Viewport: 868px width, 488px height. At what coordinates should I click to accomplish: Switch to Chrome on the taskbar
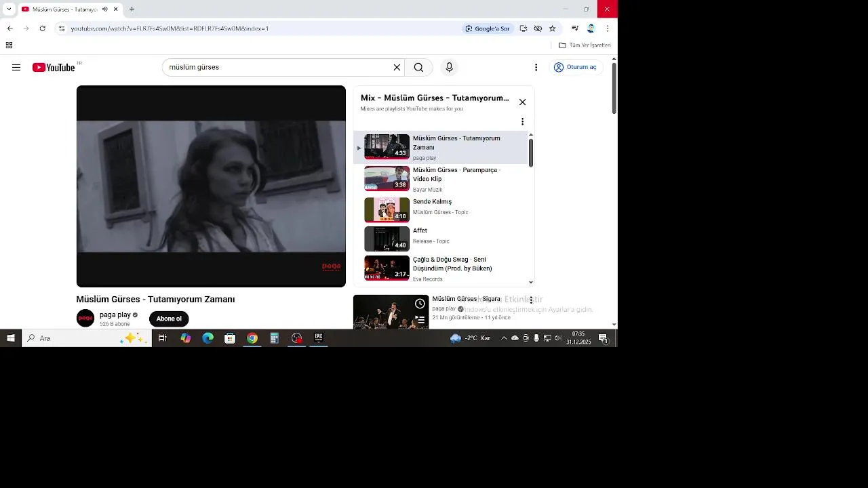click(252, 338)
